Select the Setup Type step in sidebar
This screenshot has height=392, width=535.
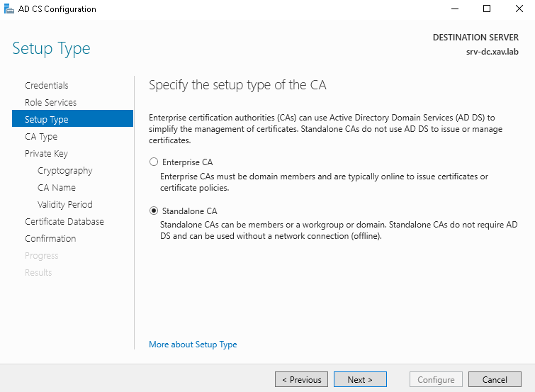[x=47, y=120]
